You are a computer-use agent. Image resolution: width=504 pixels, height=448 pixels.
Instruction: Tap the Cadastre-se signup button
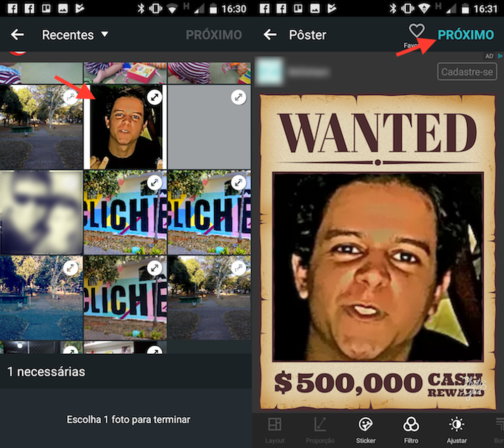click(467, 72)
